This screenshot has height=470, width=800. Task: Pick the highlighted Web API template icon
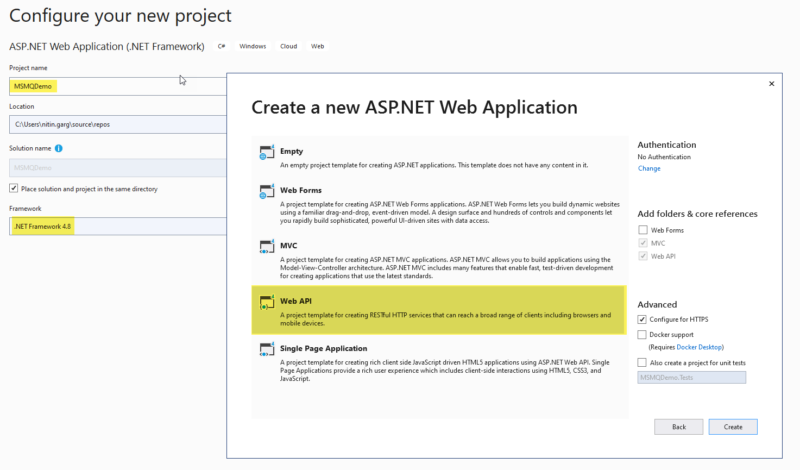point(266,302)
